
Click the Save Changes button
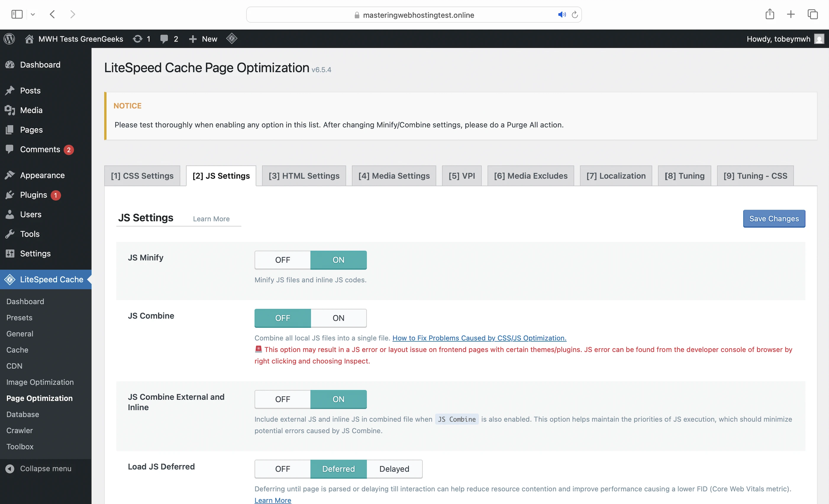point(773,218)
